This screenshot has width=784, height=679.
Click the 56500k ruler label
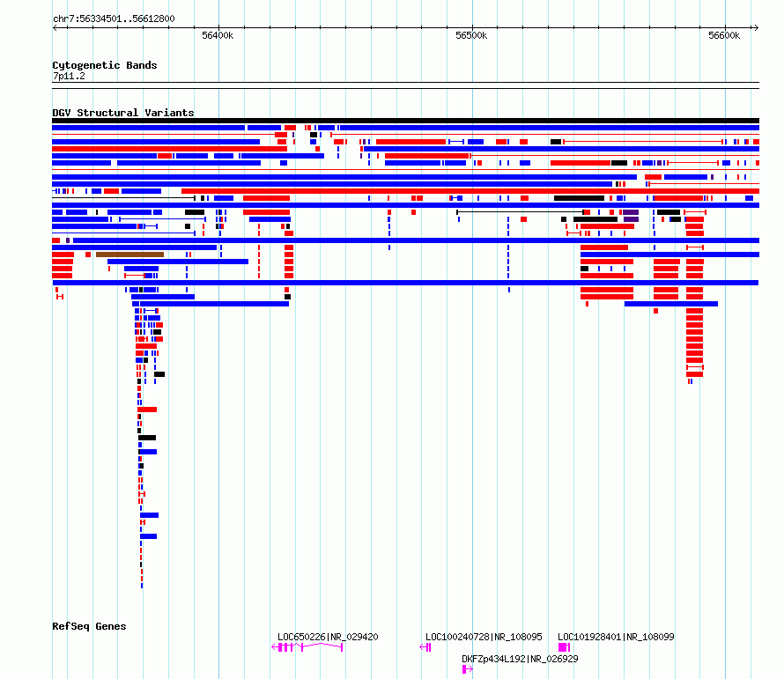(x=471, y=35)
